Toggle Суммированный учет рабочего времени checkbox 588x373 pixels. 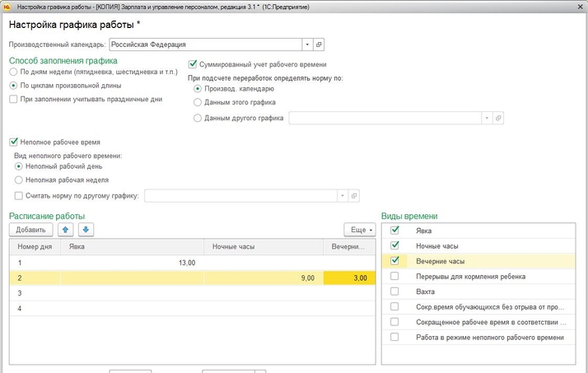194,64
